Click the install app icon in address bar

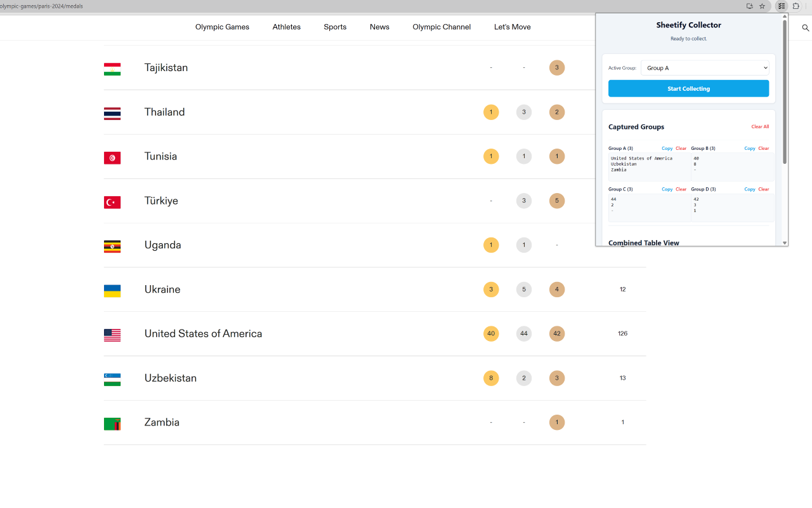coord(750,6)
